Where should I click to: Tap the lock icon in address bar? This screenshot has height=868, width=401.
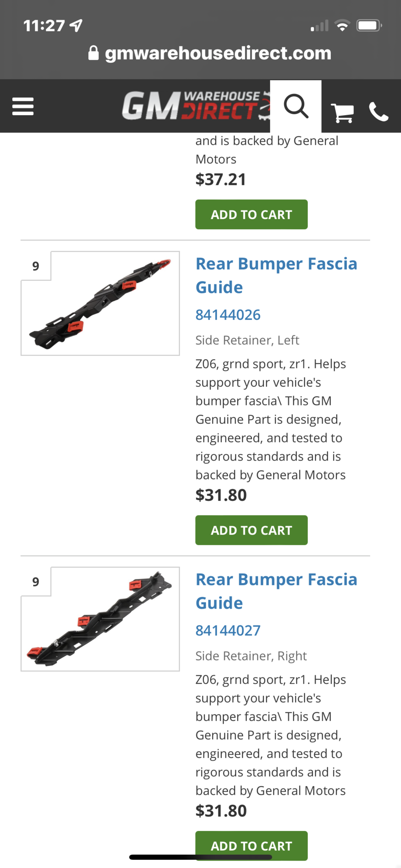93,53
